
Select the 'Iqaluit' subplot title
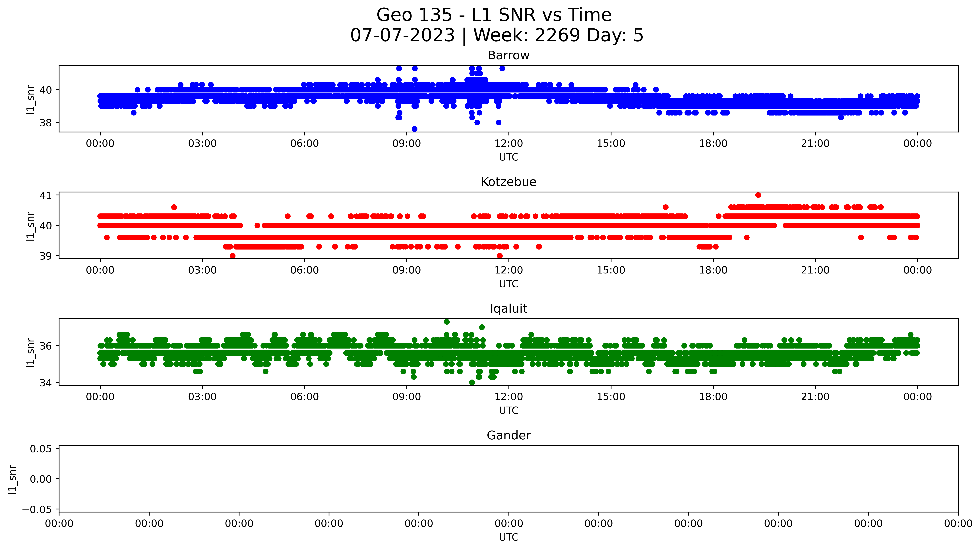click(509, 309)
